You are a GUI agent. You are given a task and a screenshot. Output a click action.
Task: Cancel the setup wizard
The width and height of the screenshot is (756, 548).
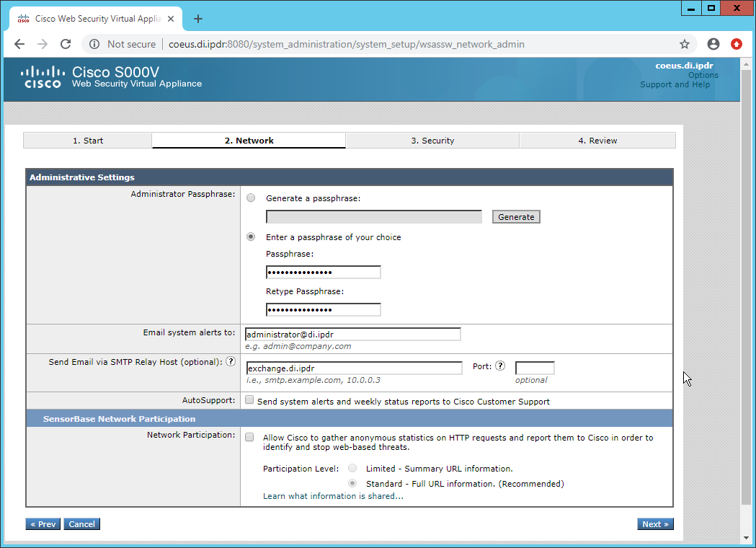pos(82,524)
